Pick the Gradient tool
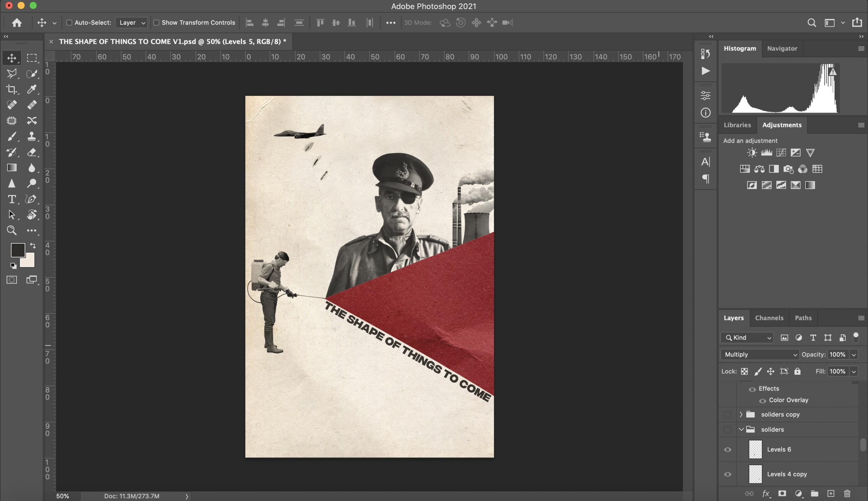Image resolution: width=868 pixels, height=501 pixels. tap(11, 168)
